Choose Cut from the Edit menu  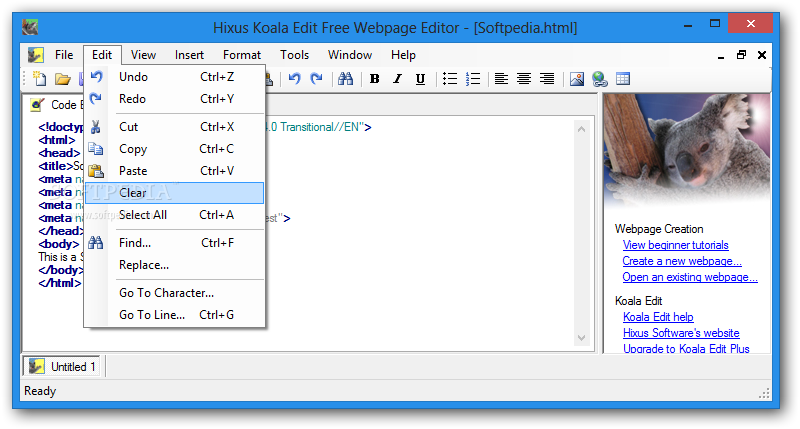pyautogui.click(x=174, y=127)
